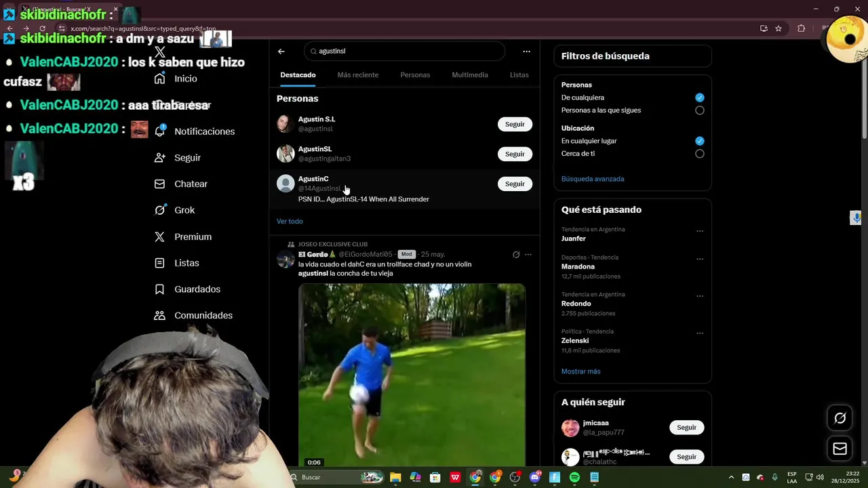
Task: Switch to Más reciente tab
Action: click(x=358, y=75)
